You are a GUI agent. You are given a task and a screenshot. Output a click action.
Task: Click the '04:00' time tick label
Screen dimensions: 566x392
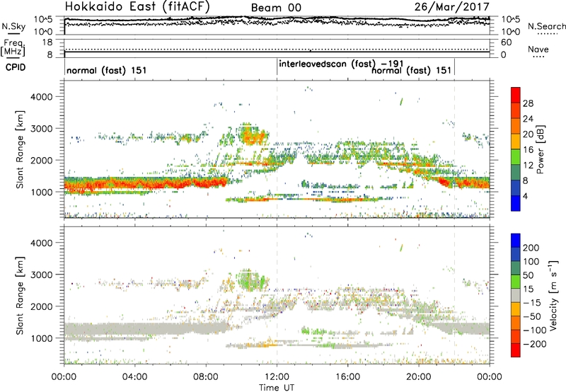tap(134, 377)
